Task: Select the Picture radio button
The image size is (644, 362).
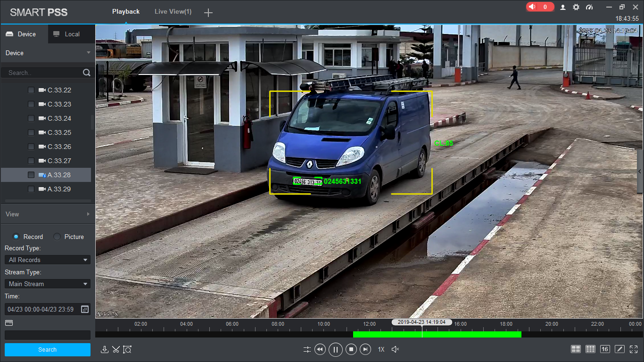Action: [57, 237]
